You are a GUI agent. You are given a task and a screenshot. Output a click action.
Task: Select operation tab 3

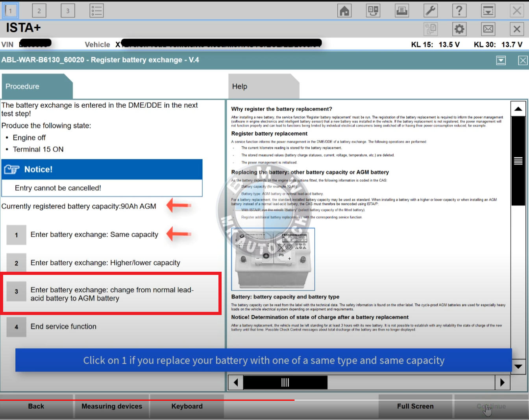click(x=68, y=11)
